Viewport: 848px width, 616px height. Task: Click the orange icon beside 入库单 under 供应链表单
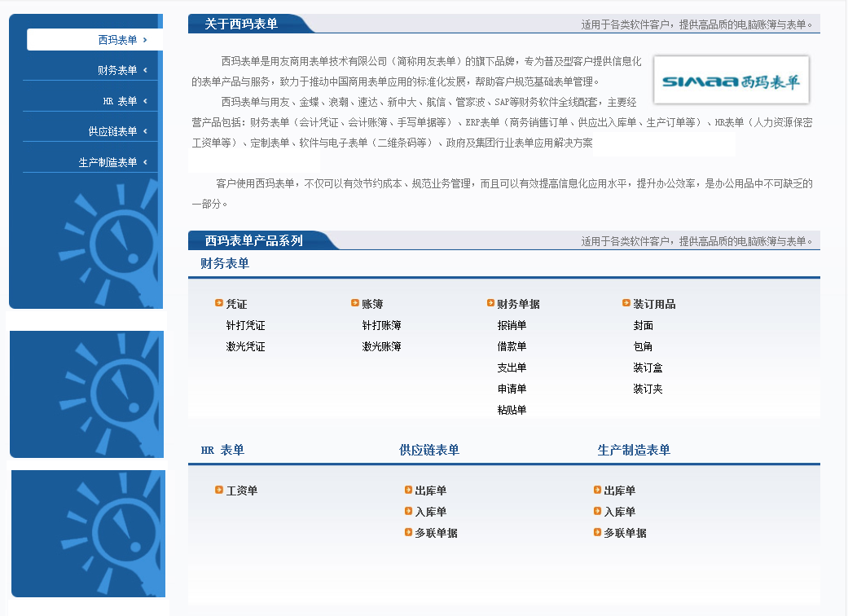[x=408, y=511]
